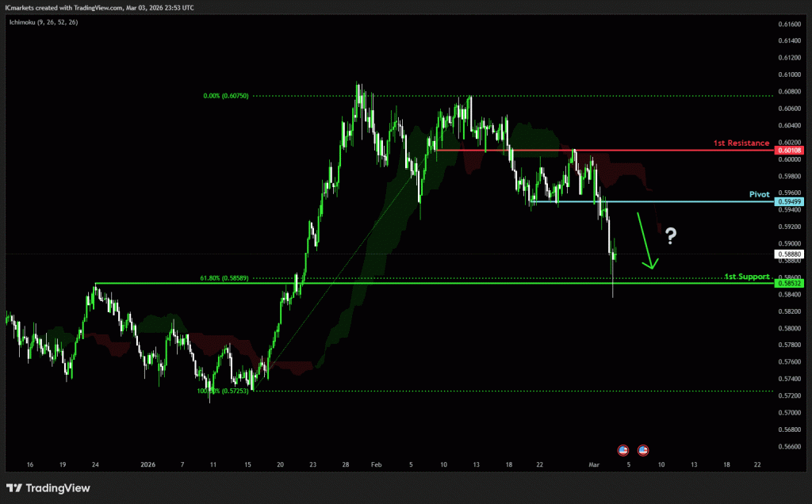Click the 61.80% (0.58589) Fibonacci label
812x504 pixels.
pos(224,278)
